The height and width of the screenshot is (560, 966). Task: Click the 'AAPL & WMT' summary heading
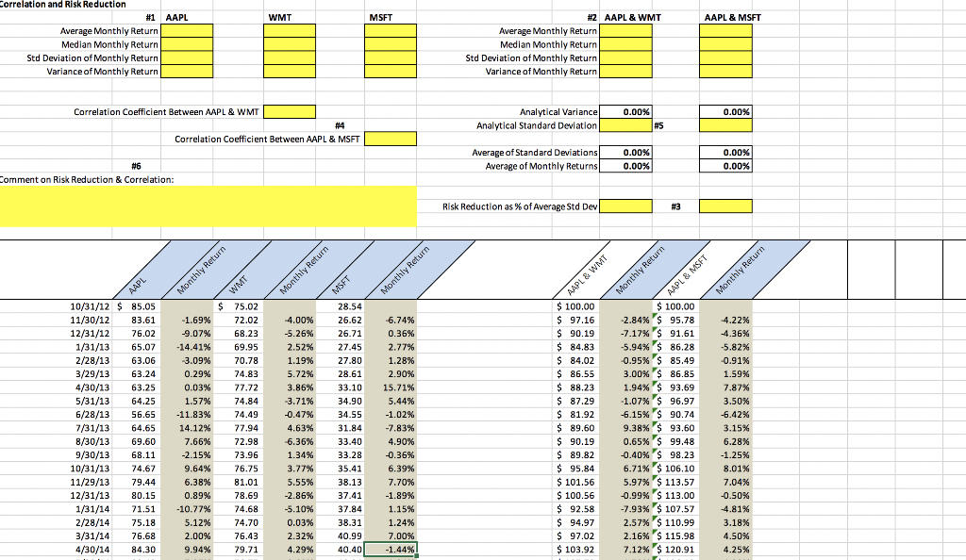pos(633,17)
